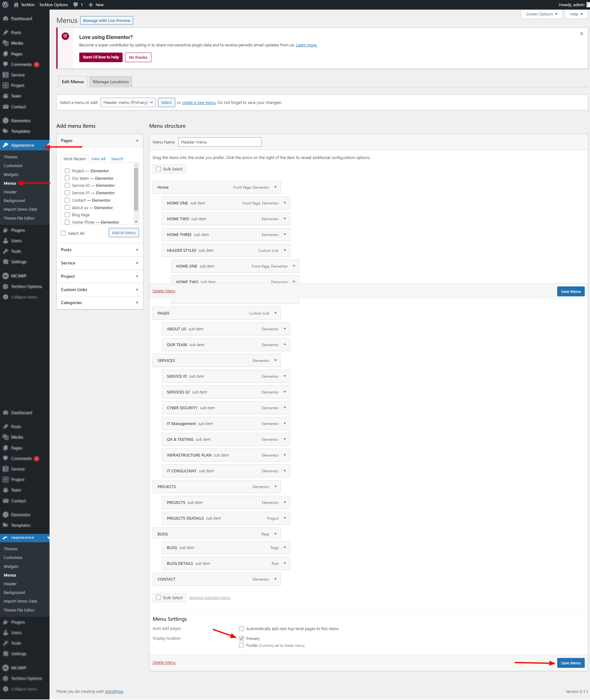Tick the Select All checkbox

(x=63, y=233)
